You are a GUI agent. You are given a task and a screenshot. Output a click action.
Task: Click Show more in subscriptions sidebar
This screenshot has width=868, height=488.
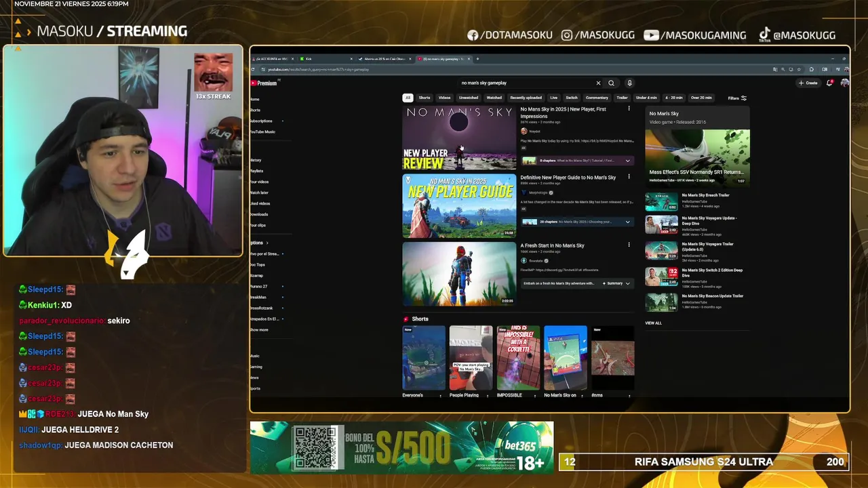[x=259, y=330]
